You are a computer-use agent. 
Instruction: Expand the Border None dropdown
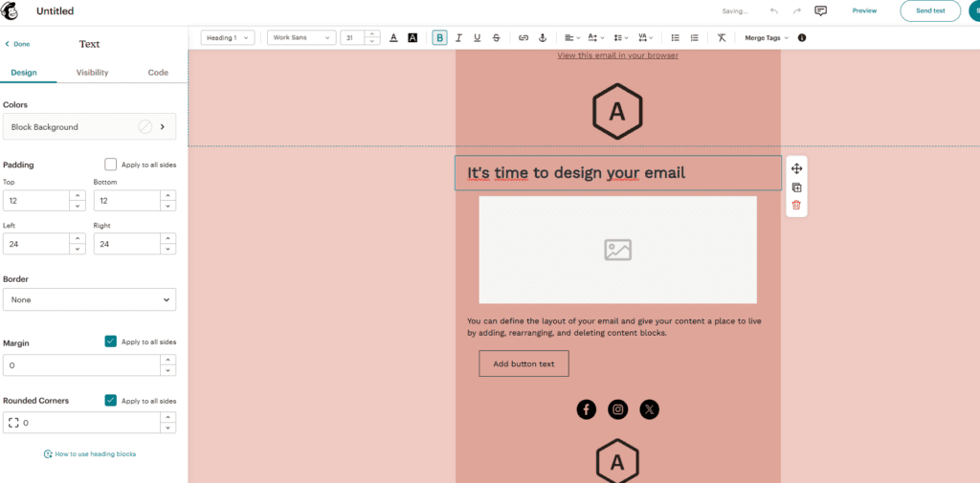pos(89,300)
